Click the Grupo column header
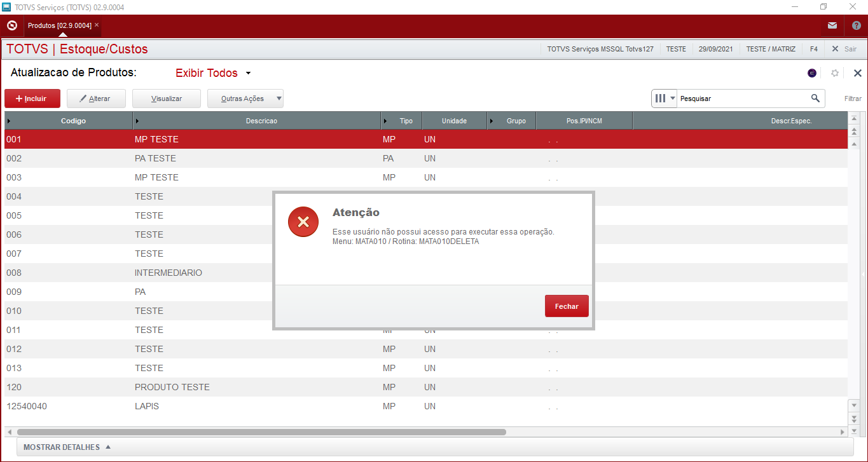This screenshot has height=462, width=868. click(x=512, y=121)
